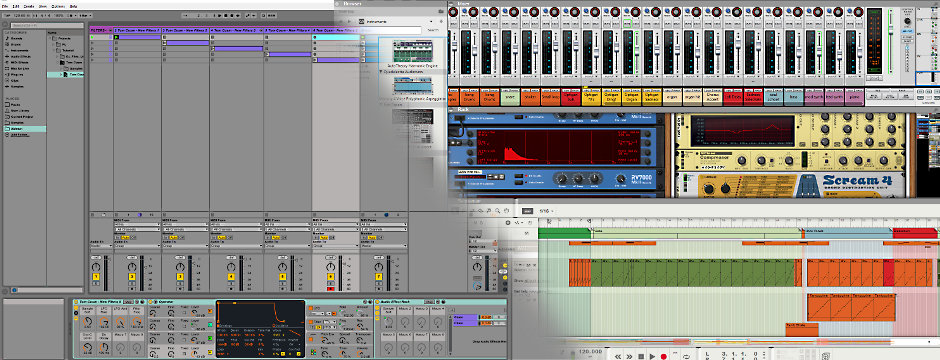
Task: Expand the highlighted Turn Down file row
Action: click(x=61, y=74)
